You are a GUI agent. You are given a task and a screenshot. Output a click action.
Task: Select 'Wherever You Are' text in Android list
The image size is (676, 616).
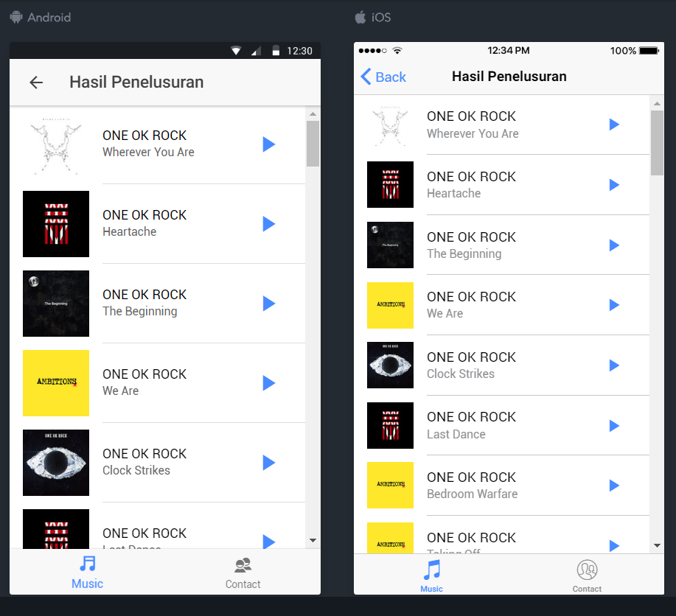click(148, 153)
